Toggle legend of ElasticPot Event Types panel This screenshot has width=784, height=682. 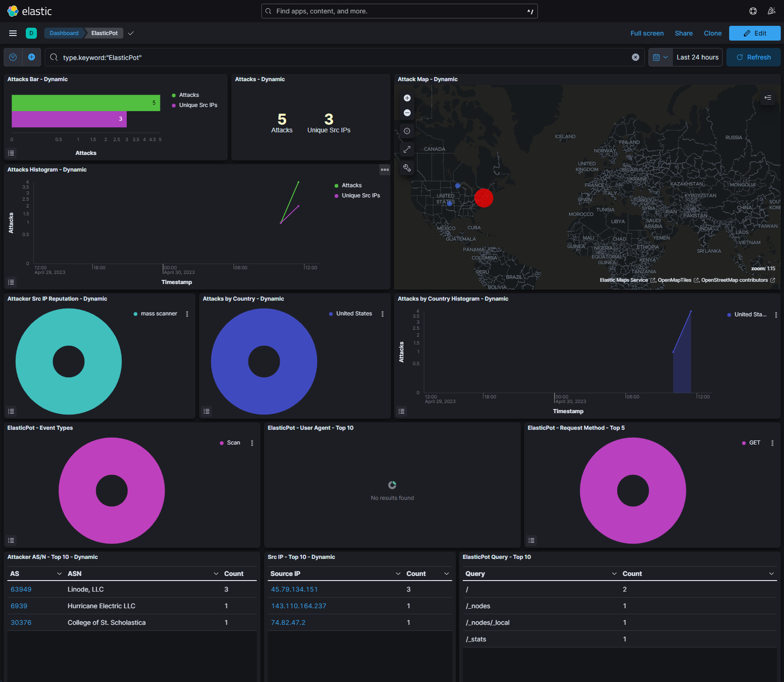12,540
